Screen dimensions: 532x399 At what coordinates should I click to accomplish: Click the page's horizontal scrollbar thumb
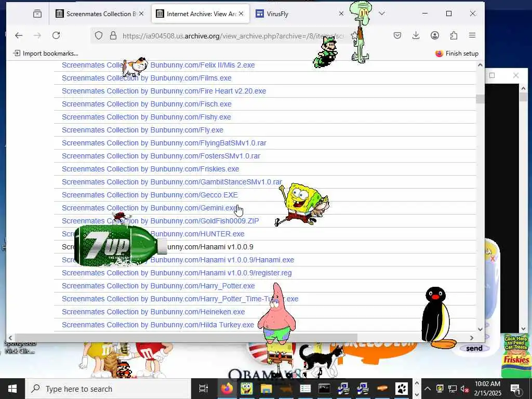pos(186,338)
